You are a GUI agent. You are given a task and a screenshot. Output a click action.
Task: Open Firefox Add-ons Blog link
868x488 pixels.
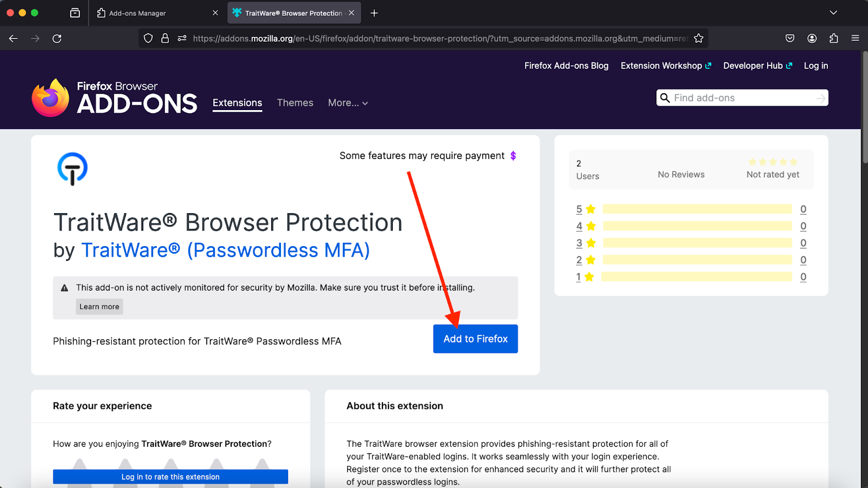coord(566,66)
